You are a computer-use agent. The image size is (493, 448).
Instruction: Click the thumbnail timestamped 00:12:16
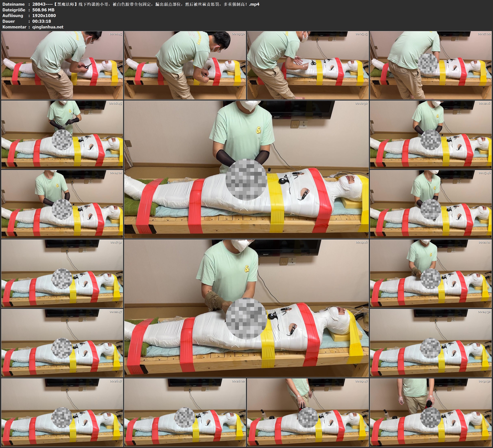(x=431, y=134)
